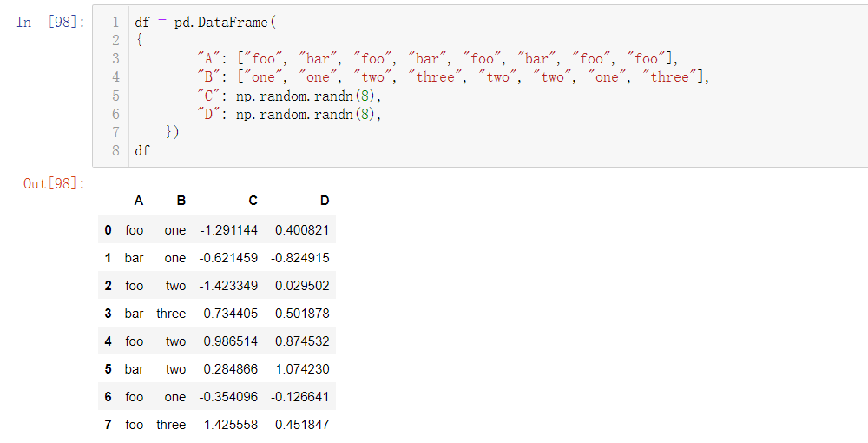
Task: Select the value 0.029502
Action: pos(302,285)
